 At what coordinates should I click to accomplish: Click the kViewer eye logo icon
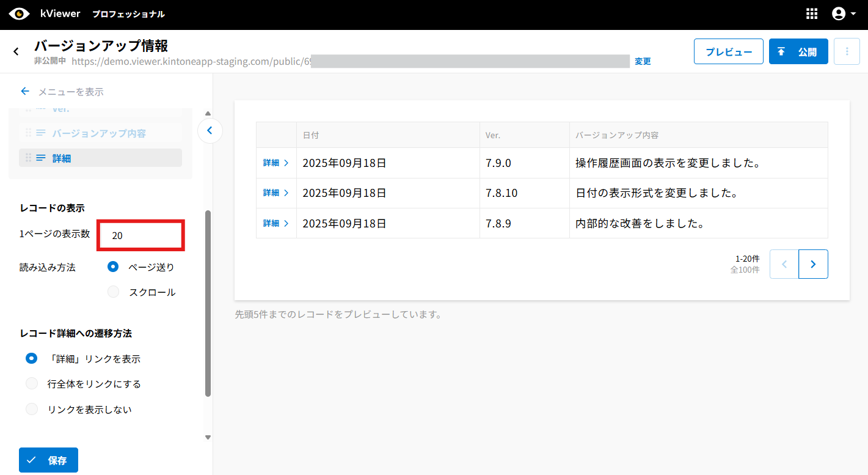pyautogui.click(x=19, y=13)
